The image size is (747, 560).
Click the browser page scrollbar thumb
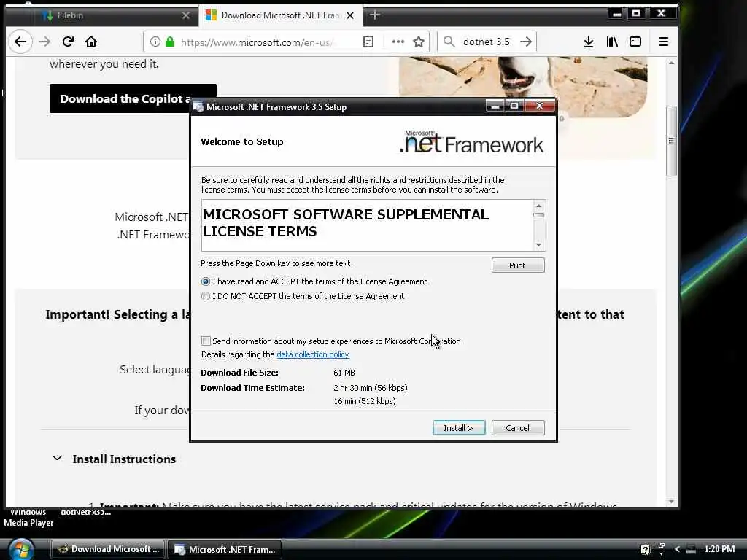pyautogui.click(x=671, y=141)
